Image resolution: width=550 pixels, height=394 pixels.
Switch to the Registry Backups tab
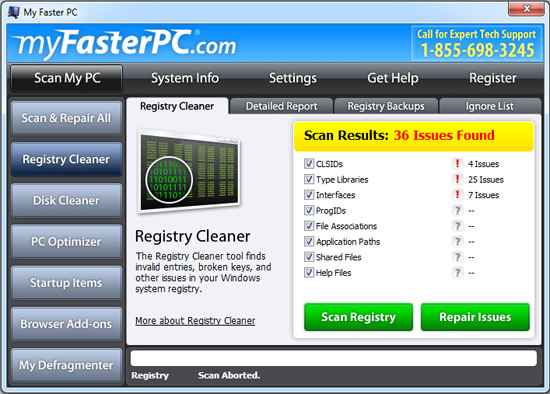click(386, 106)
